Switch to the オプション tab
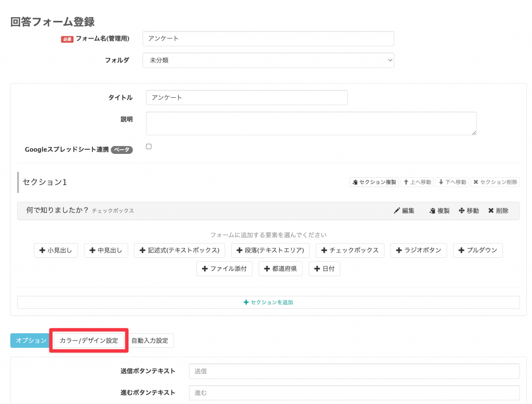Viewport: 532px width, 404px height. point(31,340)
